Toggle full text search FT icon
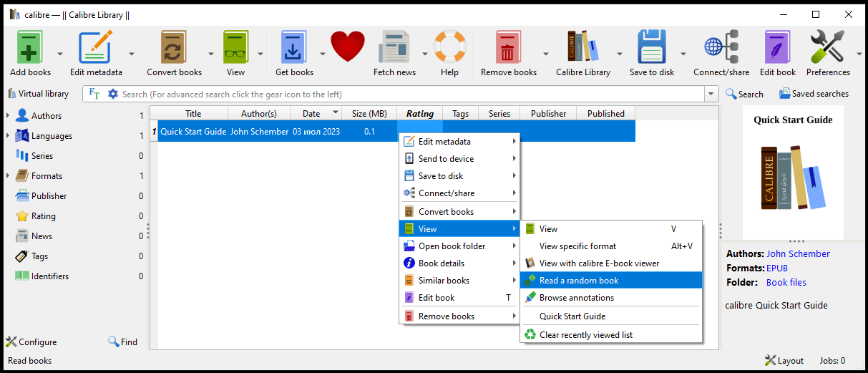 (94, 94)
